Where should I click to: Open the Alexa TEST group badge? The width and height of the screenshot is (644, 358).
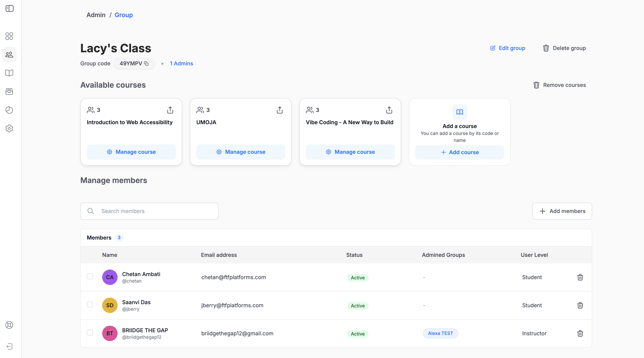(x=440, y=333)
